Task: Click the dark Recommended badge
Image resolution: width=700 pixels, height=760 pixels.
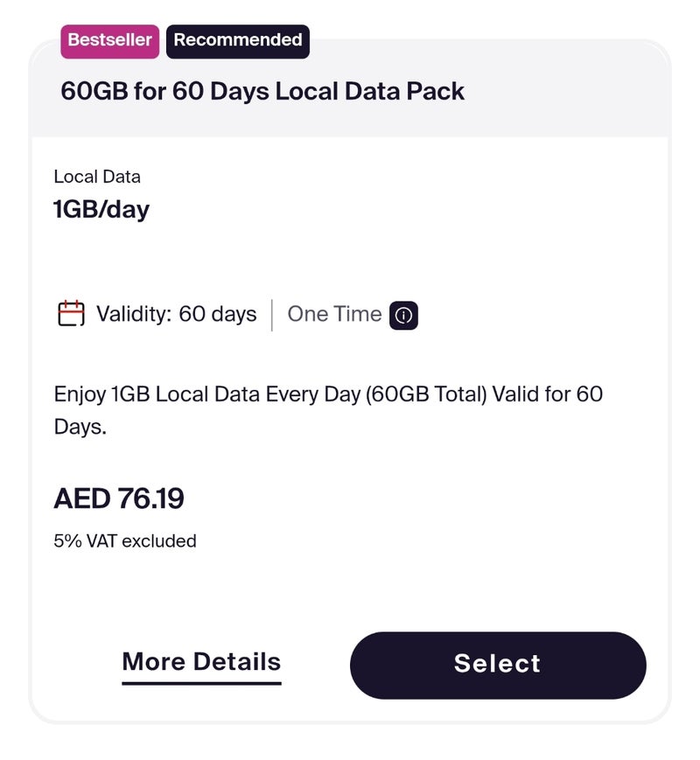Action: click(237, 40)
